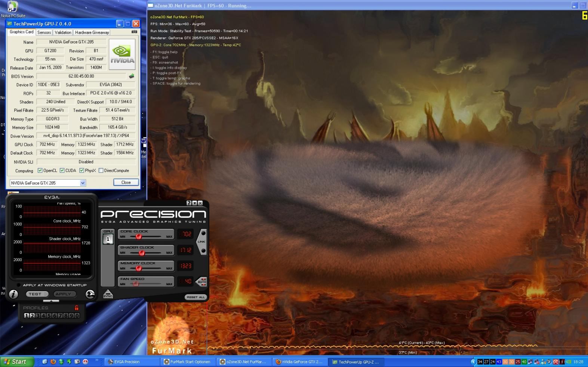Click the Shader Clock slider handle
This screenshot has width=588, height=367.
(142, 253)
